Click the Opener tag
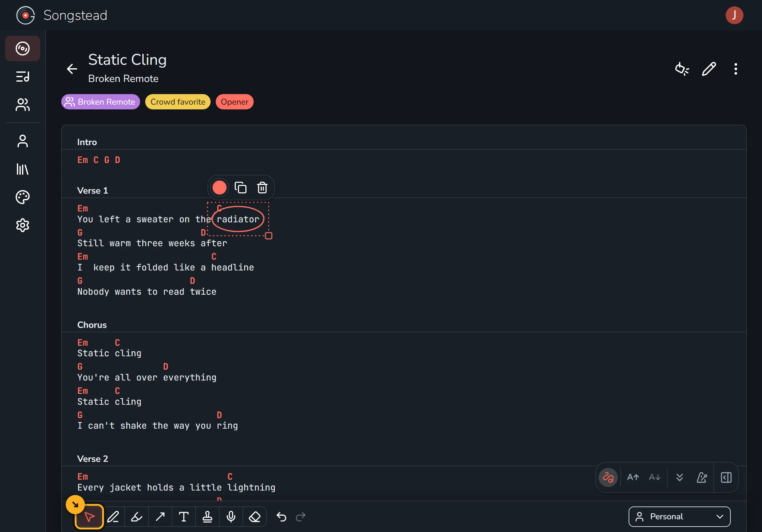 pos(235,102)
